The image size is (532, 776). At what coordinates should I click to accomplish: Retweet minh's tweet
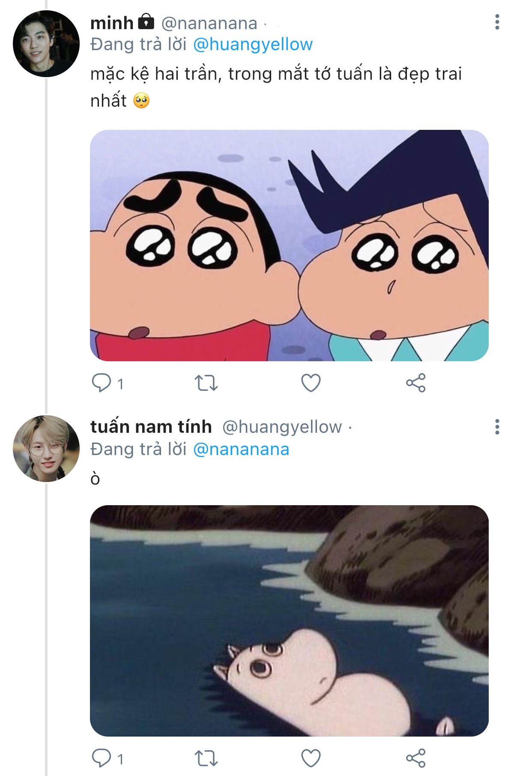(x=206, y=383)
